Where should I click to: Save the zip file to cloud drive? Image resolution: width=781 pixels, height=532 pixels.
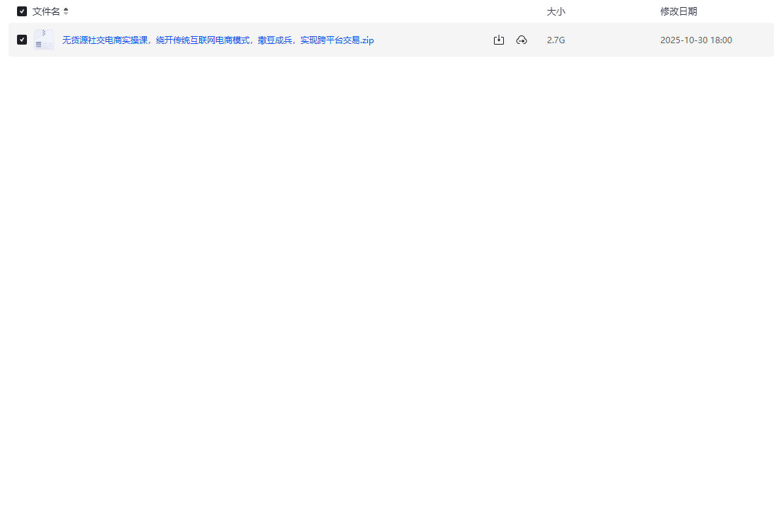pyautogui.click(x=522, y=40)
